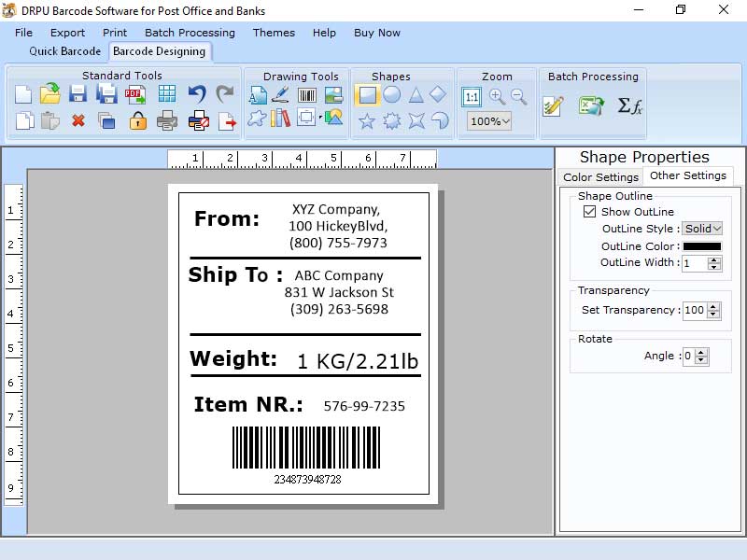
Task: Click the page with red arrow icon
Action: [227, 121]
